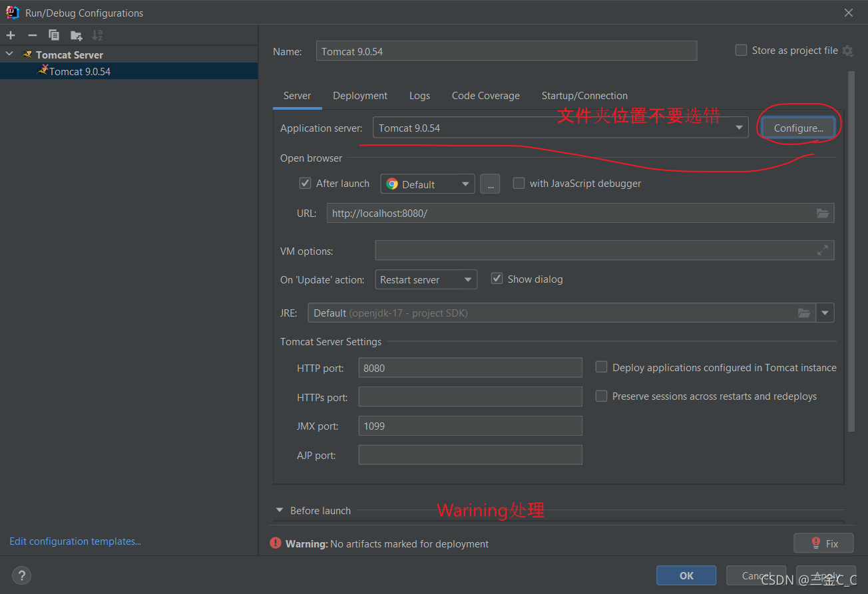Open Edit configuration templates link

[x=75, y=541]
